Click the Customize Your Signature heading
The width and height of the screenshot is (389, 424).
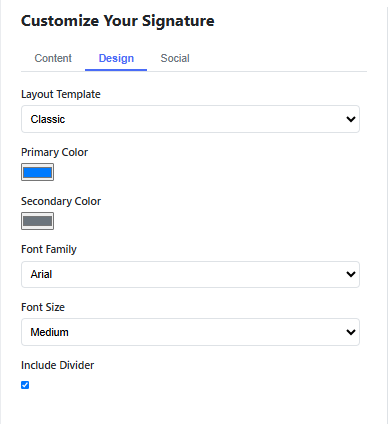coord(118,21)
